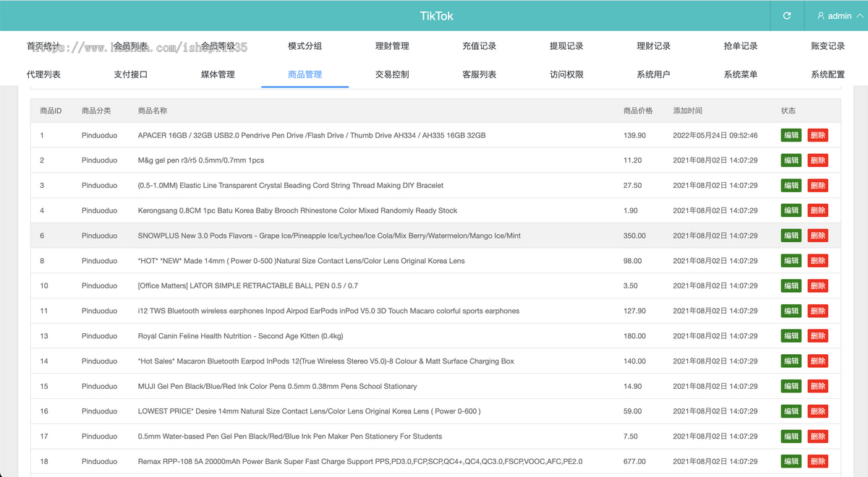The height and width of the screenshot is (477, 868).
Task: Select the 商品管理 tab
Action: [x=305, y=74]
